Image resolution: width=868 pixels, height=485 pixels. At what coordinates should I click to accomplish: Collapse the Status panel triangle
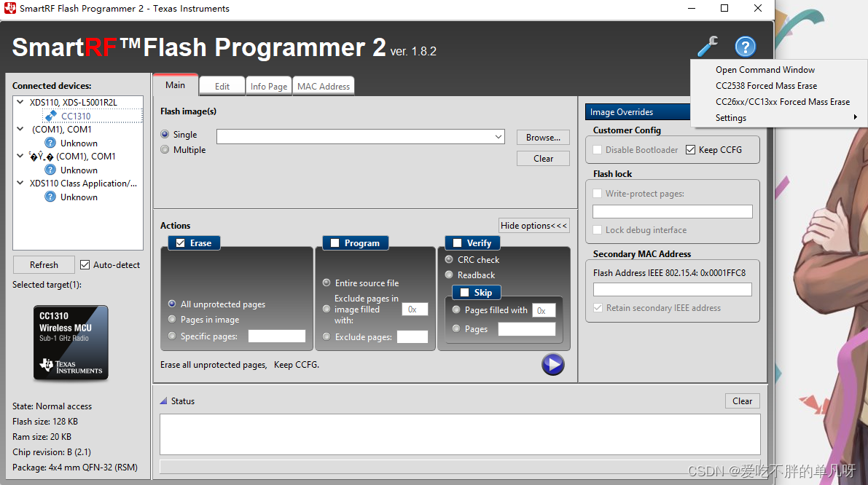coord(163,401)
